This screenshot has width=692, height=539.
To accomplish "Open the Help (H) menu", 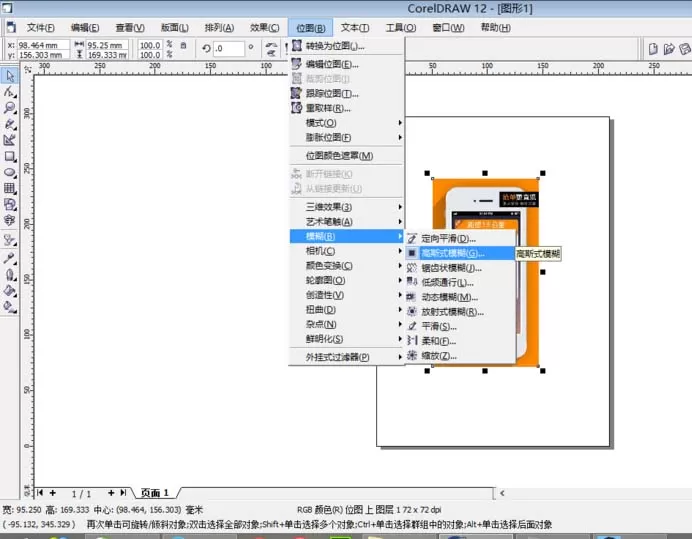I will (x=495, y=27).
